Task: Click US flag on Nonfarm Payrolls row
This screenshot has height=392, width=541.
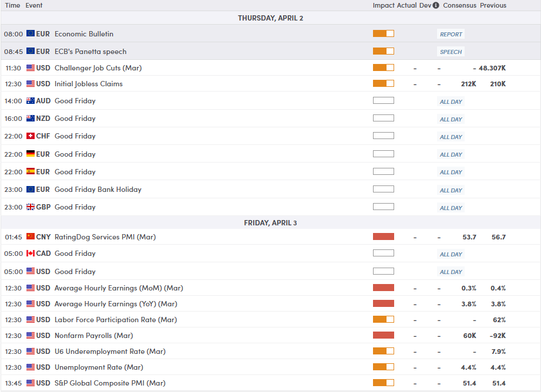Action: [31, 335]
